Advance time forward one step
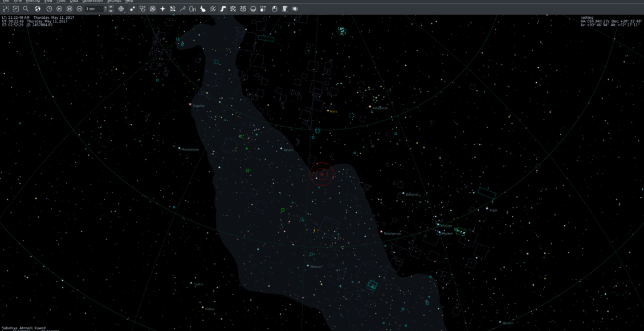Screen dimensions: 644x331 pyautogui.click(x=79, y=9)
